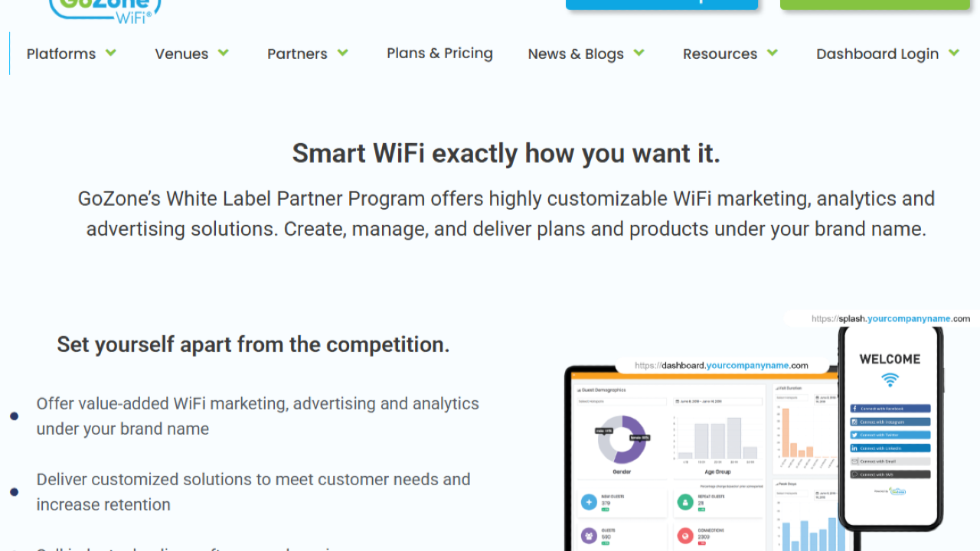Viewport: 980px width, 551px height.
Task: Click the purple Guests group icon
Action: [589, 536]
